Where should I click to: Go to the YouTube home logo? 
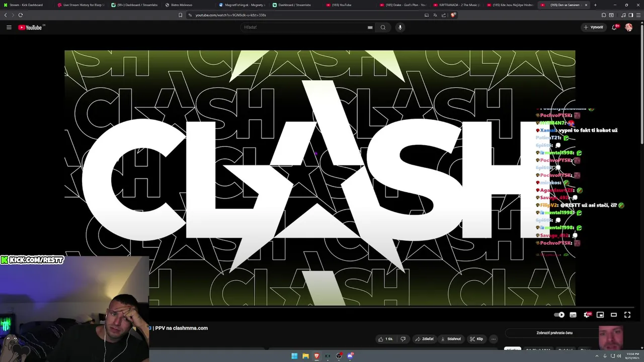(31, 27)
